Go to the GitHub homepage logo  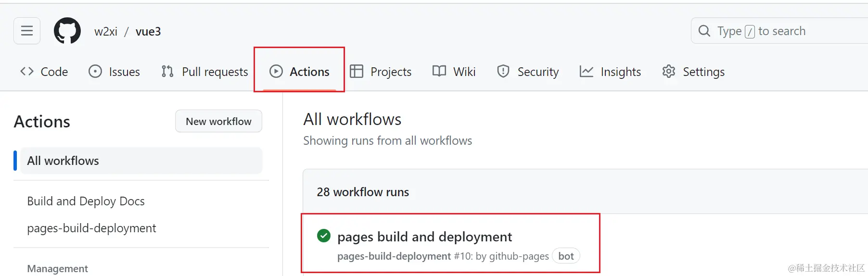[x=67, y=31]
